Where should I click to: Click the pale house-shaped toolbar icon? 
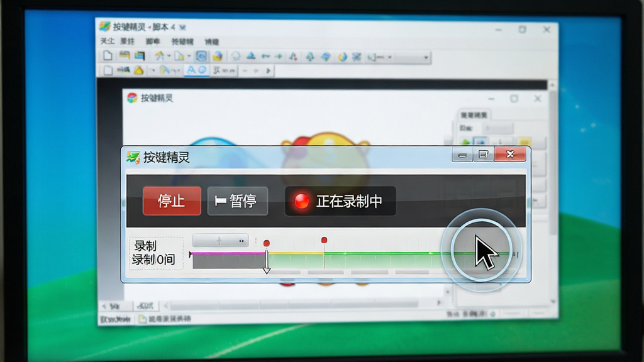pyautogui.click(x=236, y=56)
